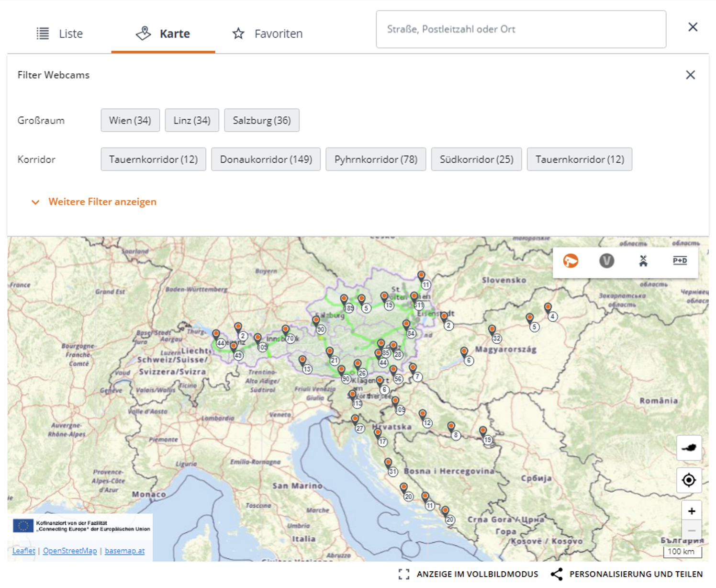Toggle the traffic messages V layer icon
Screen dimensions: 716x588
(x=606, y=261)
